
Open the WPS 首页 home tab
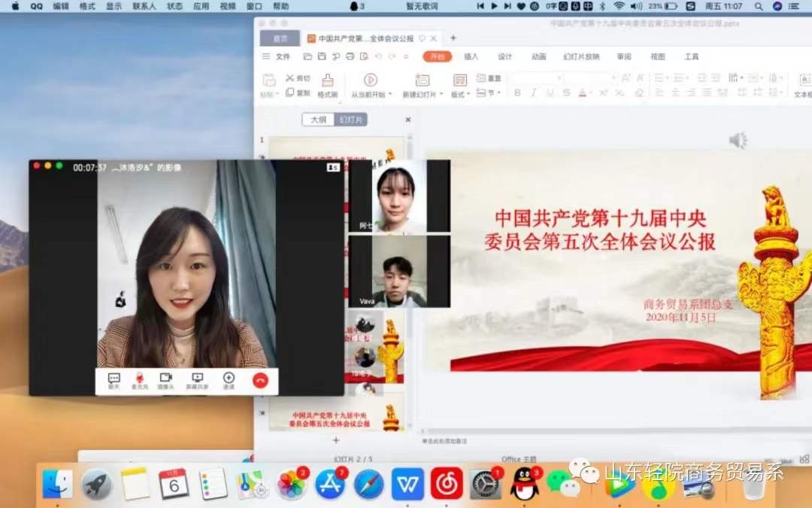coord(280,38)
